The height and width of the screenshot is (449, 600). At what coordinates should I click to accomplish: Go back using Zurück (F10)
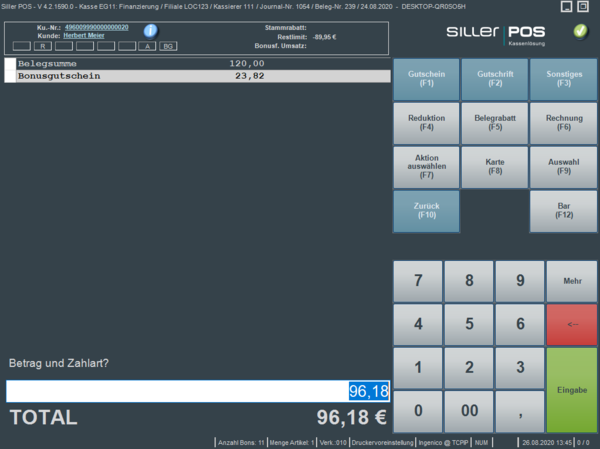click(426, 208)
